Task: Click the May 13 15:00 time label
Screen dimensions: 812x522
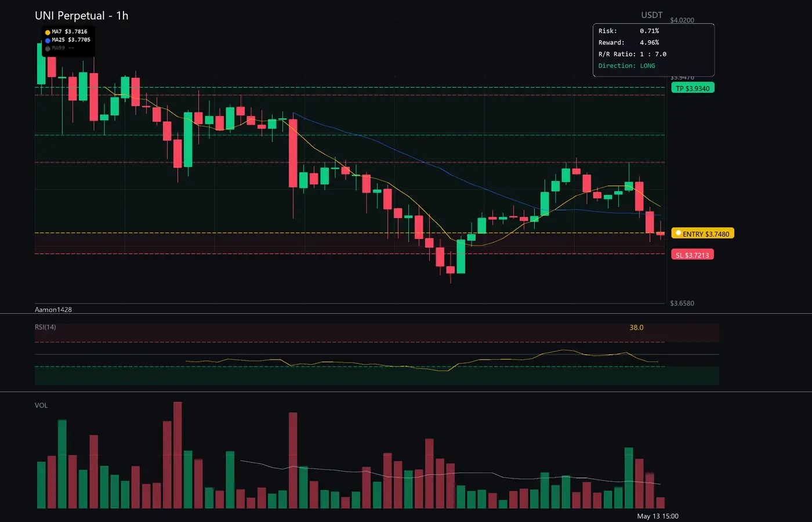Action: (658, 516)
